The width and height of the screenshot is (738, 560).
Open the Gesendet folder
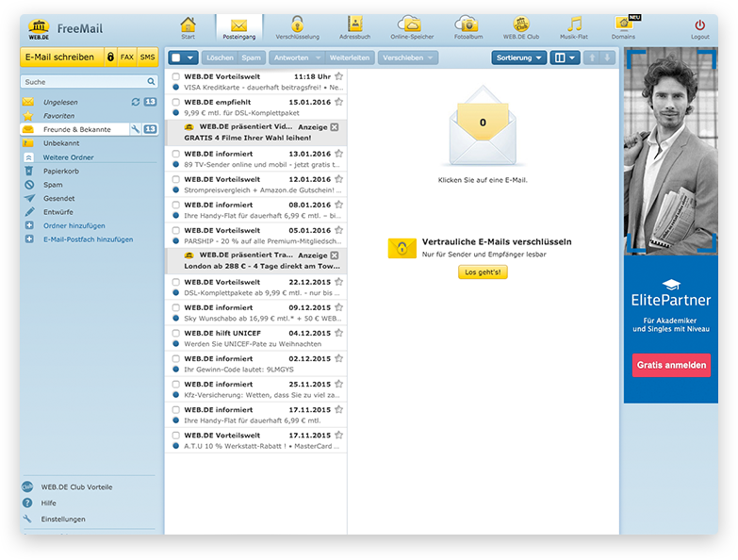(x=58, y=198)
